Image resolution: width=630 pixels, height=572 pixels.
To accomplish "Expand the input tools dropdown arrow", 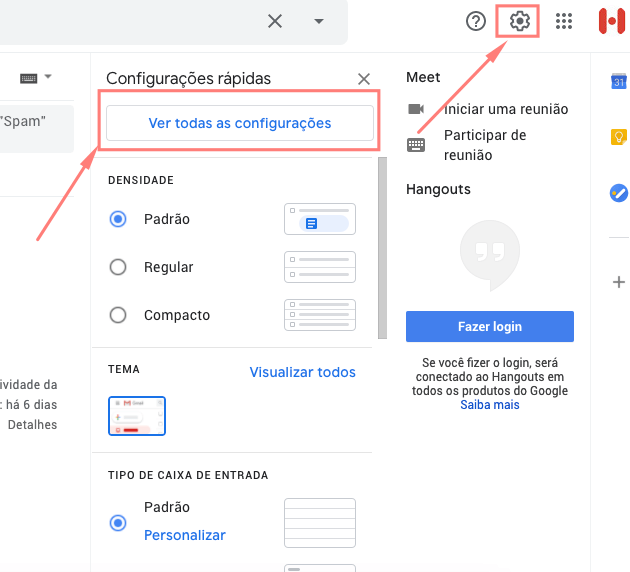I will tap(48, 76).
